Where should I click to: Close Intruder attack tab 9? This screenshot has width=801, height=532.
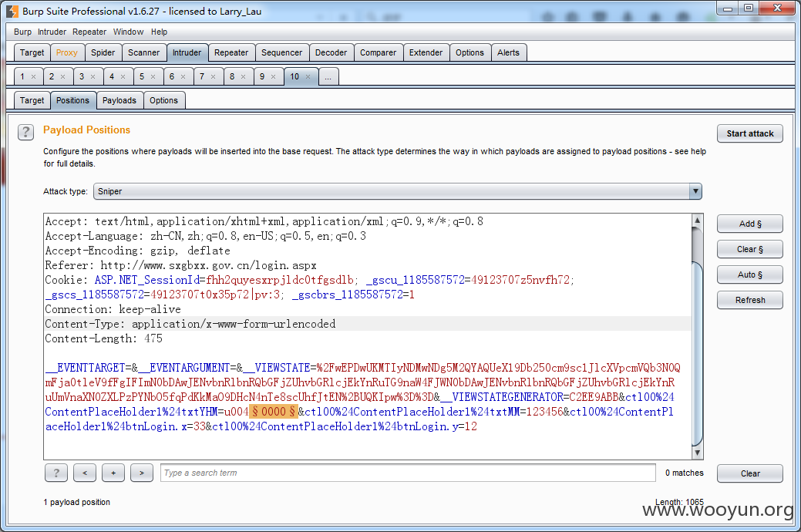[x=274, y=76]
